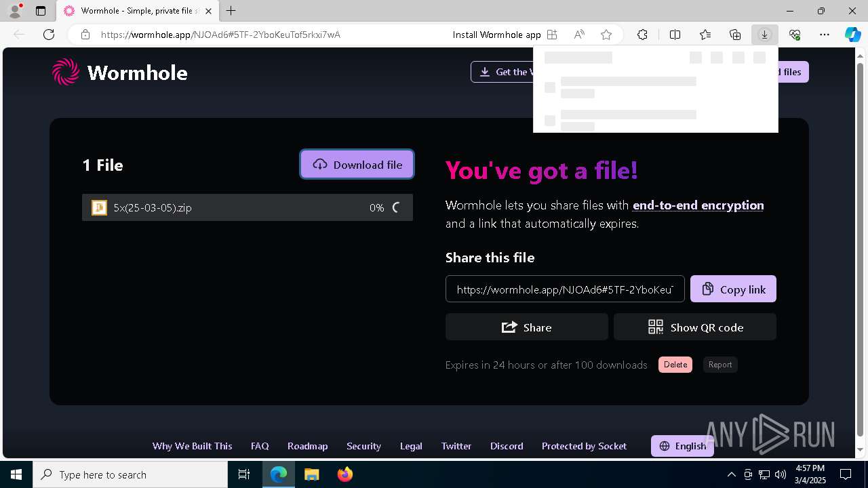Open the Security footer link

pyautogui.click(x=363, y=446)
